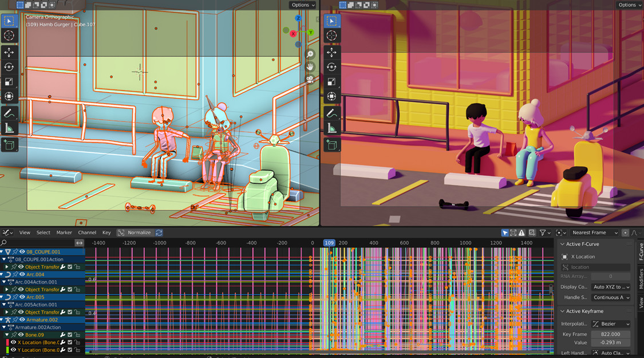Select the Move tool in left viewport
Screen dimensions: 644x358
pos(9,52)
